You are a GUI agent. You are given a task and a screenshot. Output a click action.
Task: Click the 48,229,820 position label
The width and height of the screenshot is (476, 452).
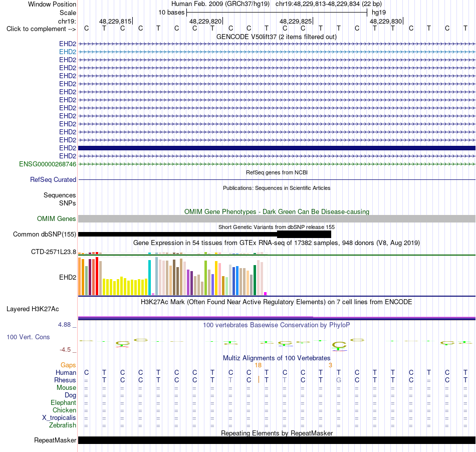tap(205, 21)
